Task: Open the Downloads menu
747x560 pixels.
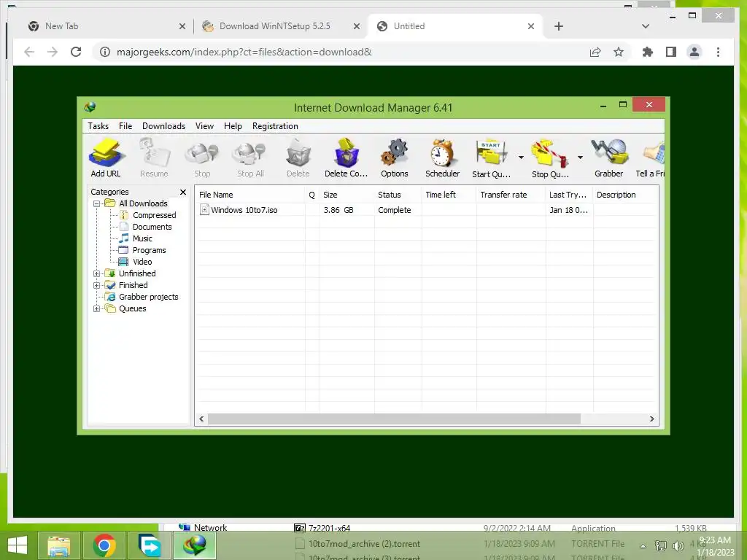Action: click(163, 126)
